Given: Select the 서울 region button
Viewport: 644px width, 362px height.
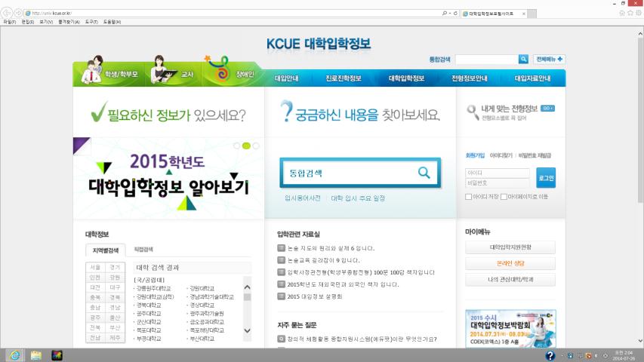Looking at the screenshot, I should pyautogui.click(x=95, y=267).
